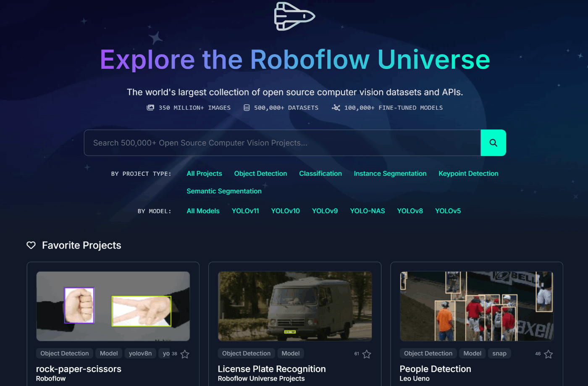Open the License Plate Recognition van thumbnail
This screenshot has width=588, height=386.
pyautogui.click(x=295, y=306)
